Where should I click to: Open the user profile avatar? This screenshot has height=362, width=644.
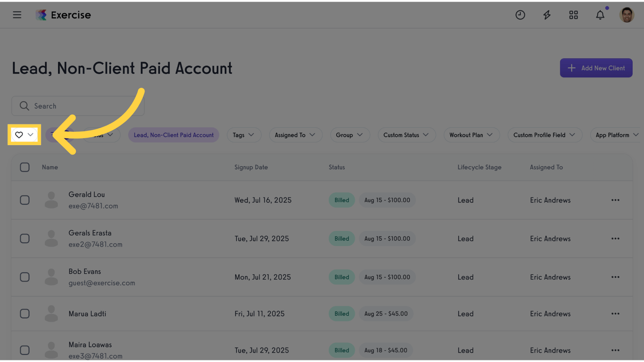pyautogui.click(x=627, y=15)
